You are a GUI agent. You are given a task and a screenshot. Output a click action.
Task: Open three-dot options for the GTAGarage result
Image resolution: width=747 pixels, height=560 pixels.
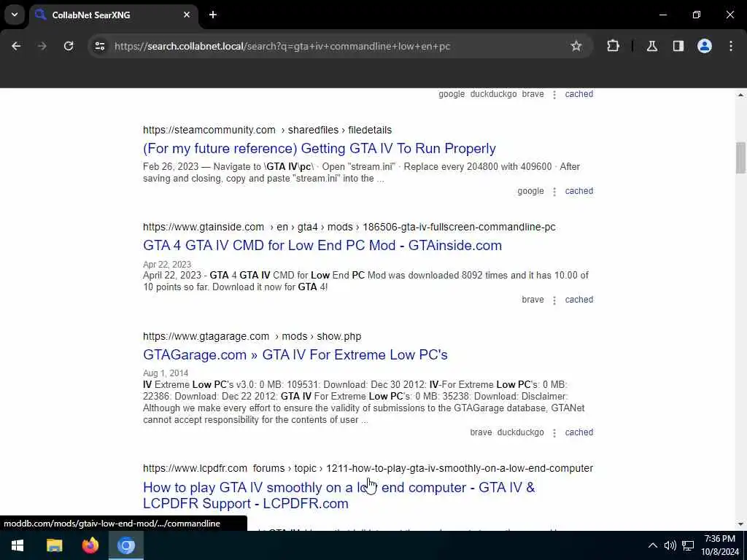click(x=554, y=433)
